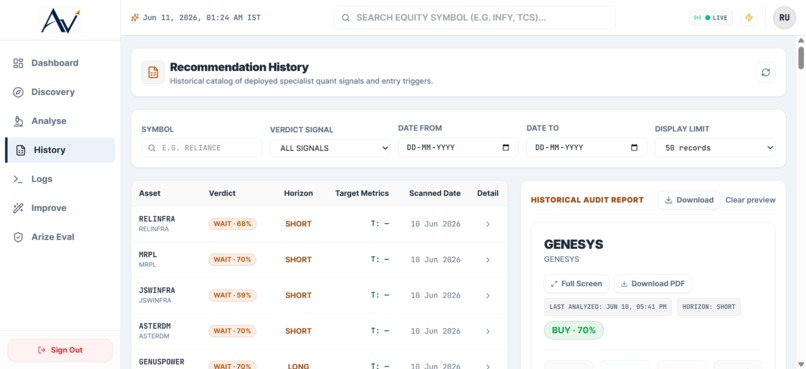Open the Verdict Signal dropdown
This screenshot has height=369, width=806.
330,148
